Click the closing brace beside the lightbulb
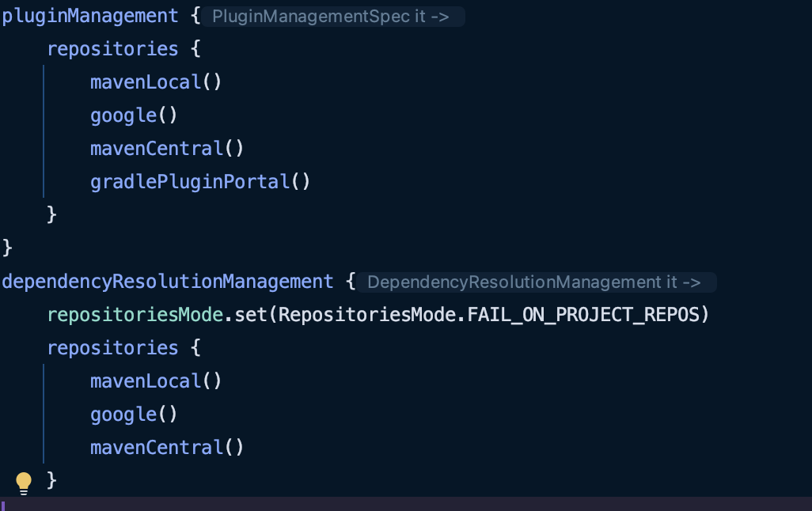812x511 pixels. 52,480
